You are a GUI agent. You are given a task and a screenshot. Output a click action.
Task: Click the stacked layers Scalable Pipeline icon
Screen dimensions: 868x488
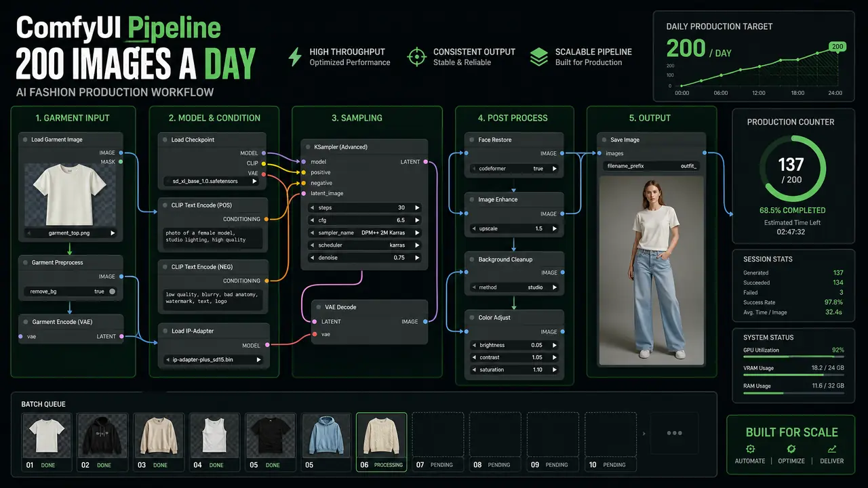(x=539, y=57)
